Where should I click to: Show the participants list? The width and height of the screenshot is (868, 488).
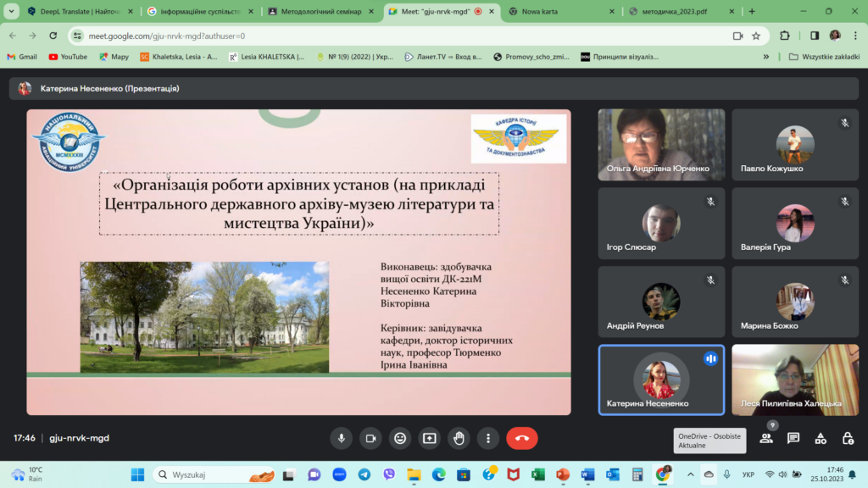(766, 438)
